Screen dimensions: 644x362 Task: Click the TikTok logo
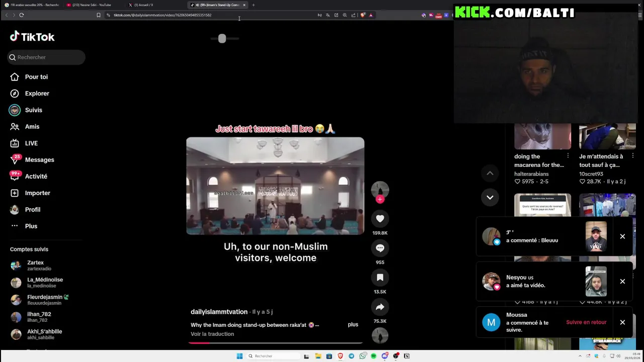pos(32,37)
